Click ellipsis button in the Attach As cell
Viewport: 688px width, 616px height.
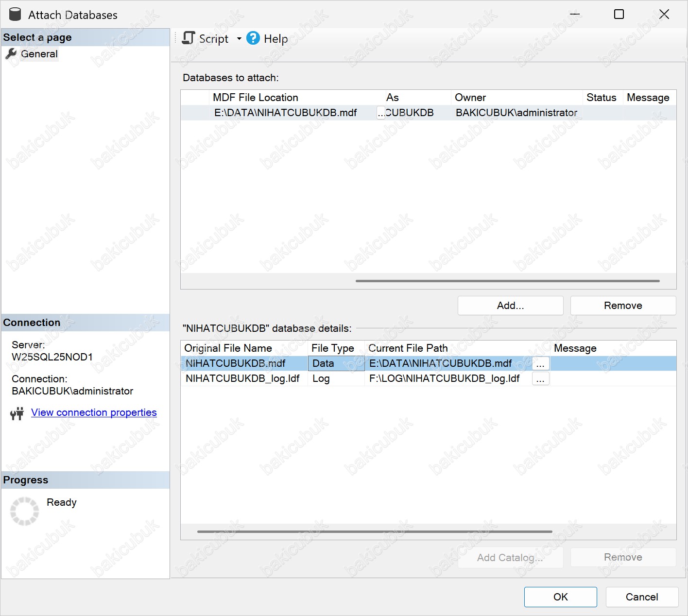381,113
